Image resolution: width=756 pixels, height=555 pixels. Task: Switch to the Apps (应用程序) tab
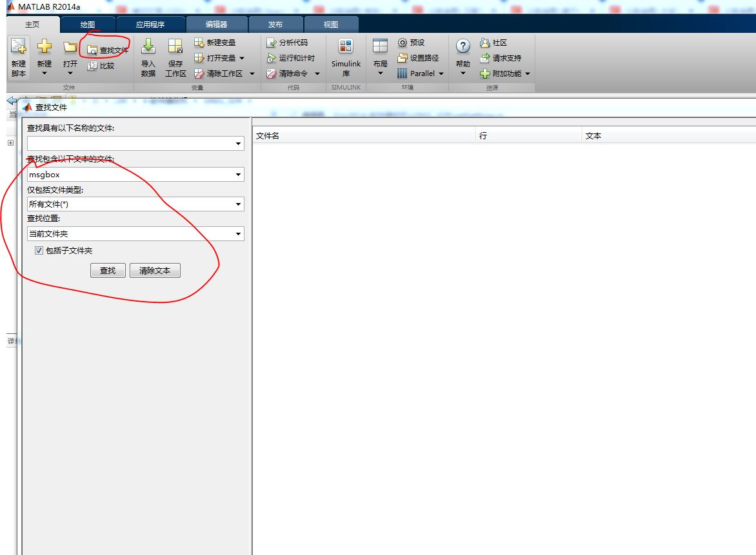tap(150, 24)
